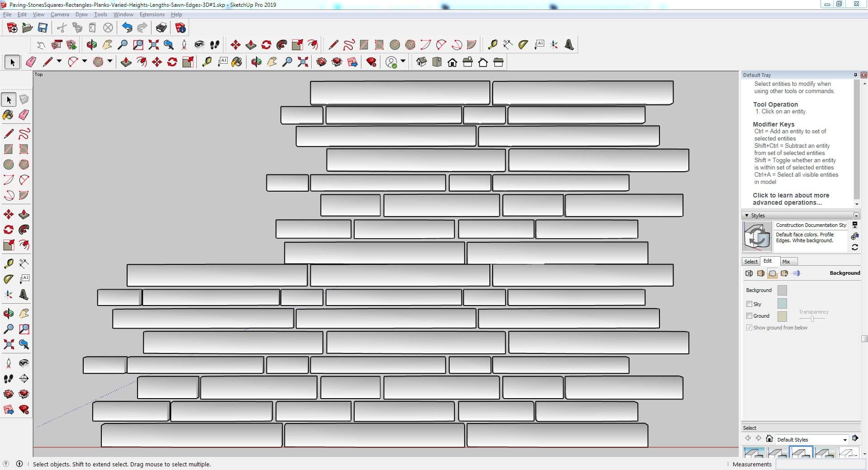Select the Paint Bucket tool

8,115
